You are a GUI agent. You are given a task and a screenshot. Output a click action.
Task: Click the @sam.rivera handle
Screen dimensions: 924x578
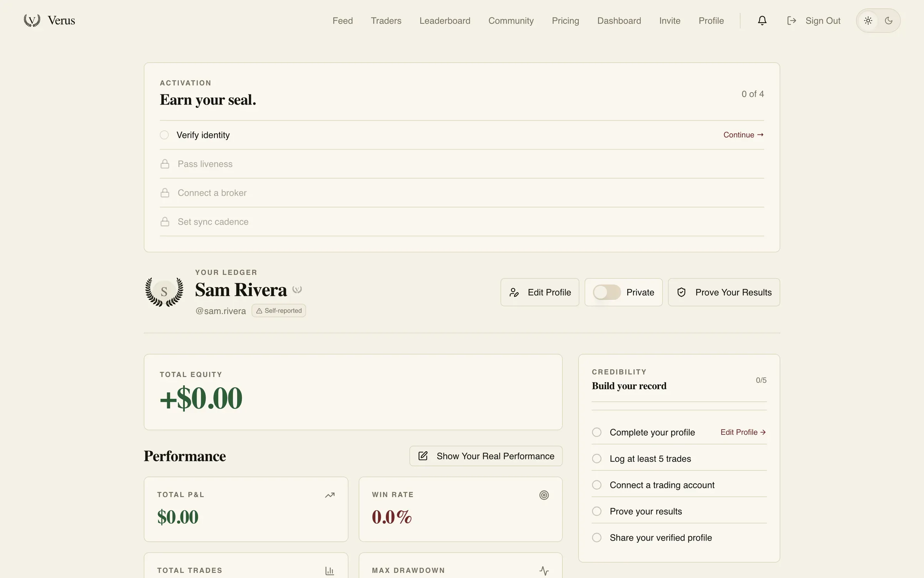pos(221,311)
